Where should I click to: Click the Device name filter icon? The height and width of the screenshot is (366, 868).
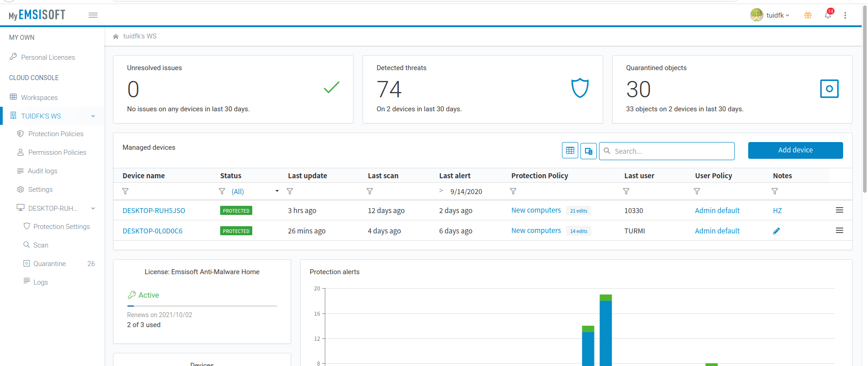tap(126, 191)
